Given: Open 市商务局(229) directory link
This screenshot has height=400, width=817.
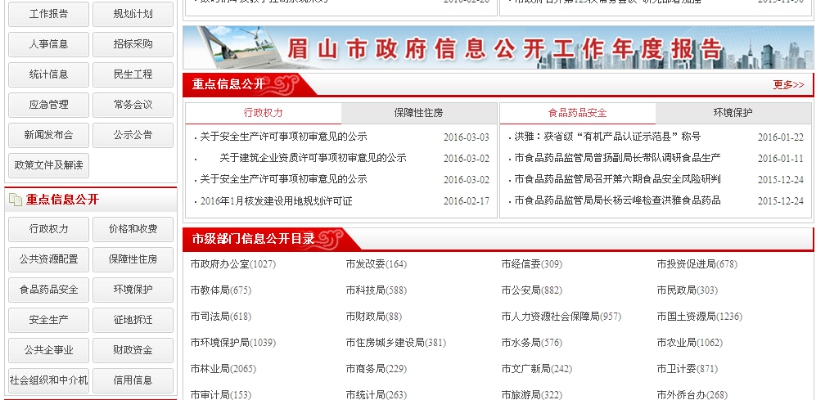Looking at the screenshot, I should pos(376,369).
